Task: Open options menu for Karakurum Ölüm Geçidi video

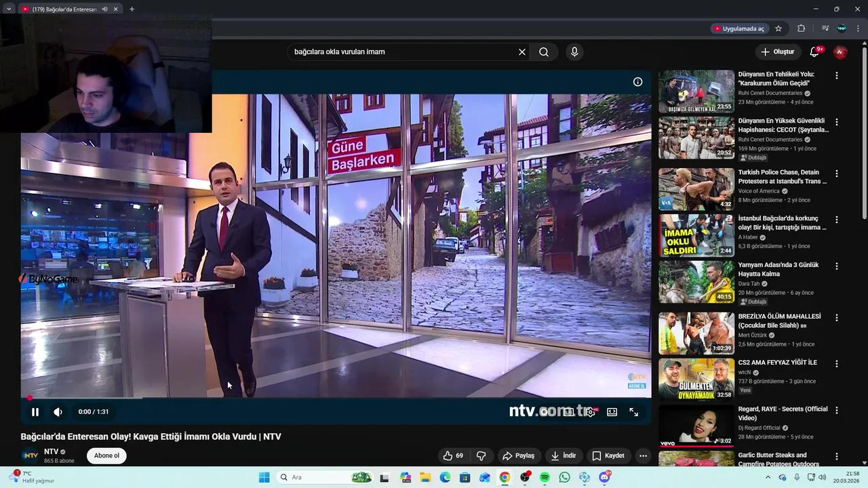Action: 837,75
